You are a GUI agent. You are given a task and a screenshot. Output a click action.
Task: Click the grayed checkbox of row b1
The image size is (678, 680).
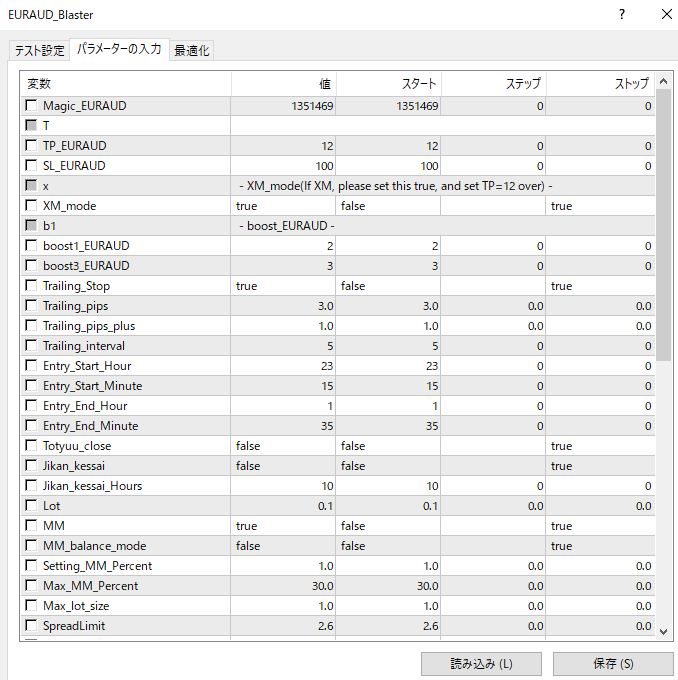(31, 225)
